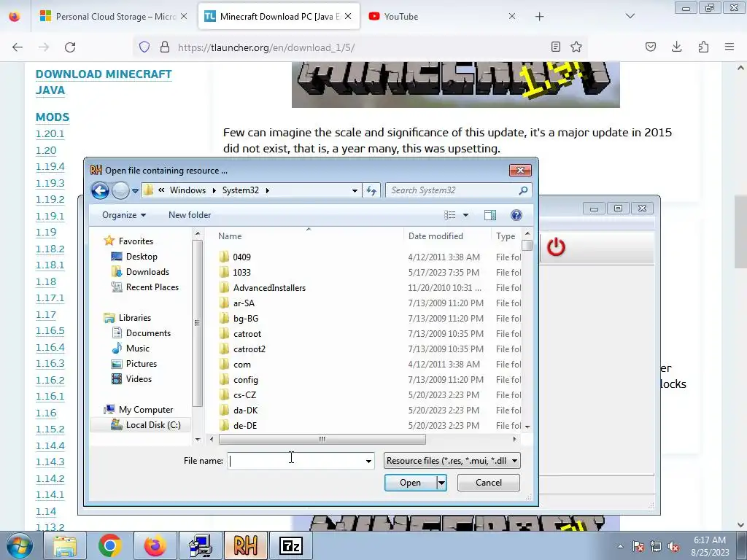Click the tracking protection shield icon
Screen dimensions: 747x560
tap(144, 47)
